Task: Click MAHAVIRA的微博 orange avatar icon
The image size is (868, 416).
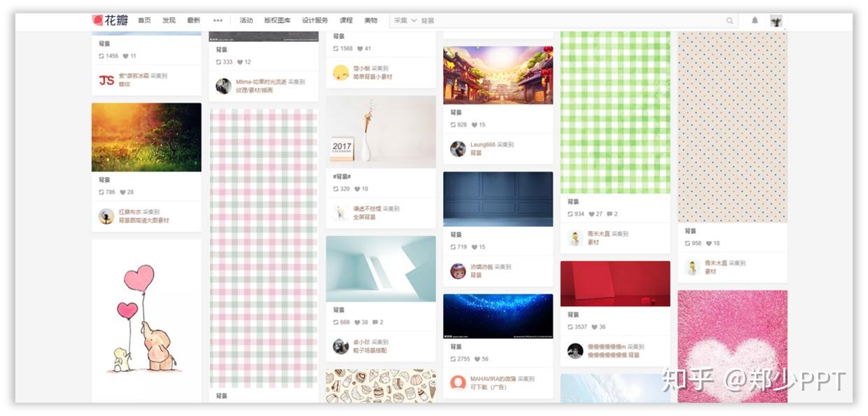Action: 458,382
